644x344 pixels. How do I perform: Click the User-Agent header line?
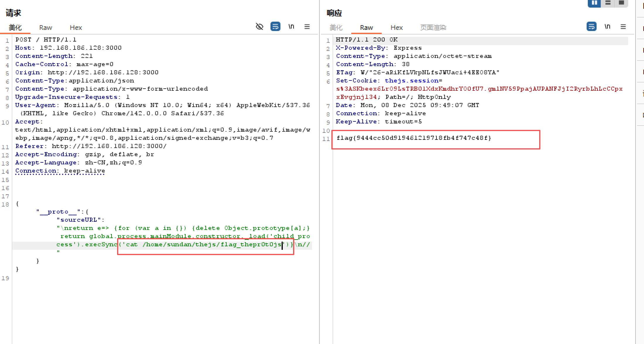pyautogui.click(x=162, y=109)
